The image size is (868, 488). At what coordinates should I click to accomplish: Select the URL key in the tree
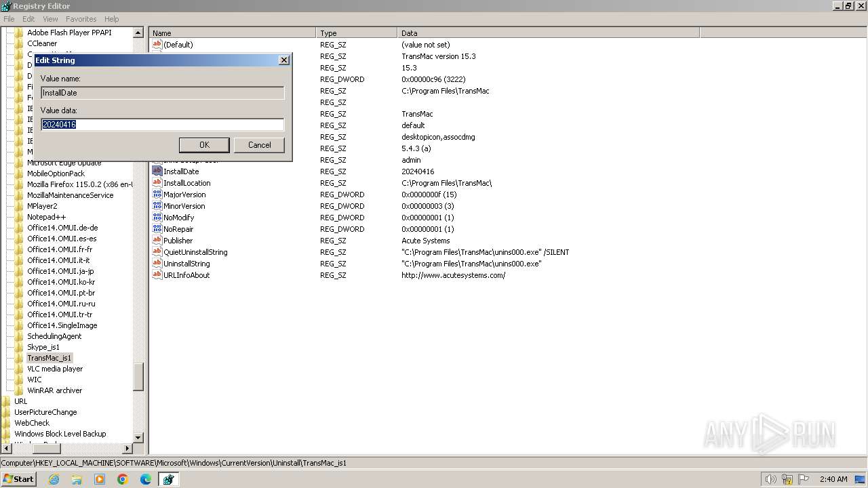click(21, 401)
